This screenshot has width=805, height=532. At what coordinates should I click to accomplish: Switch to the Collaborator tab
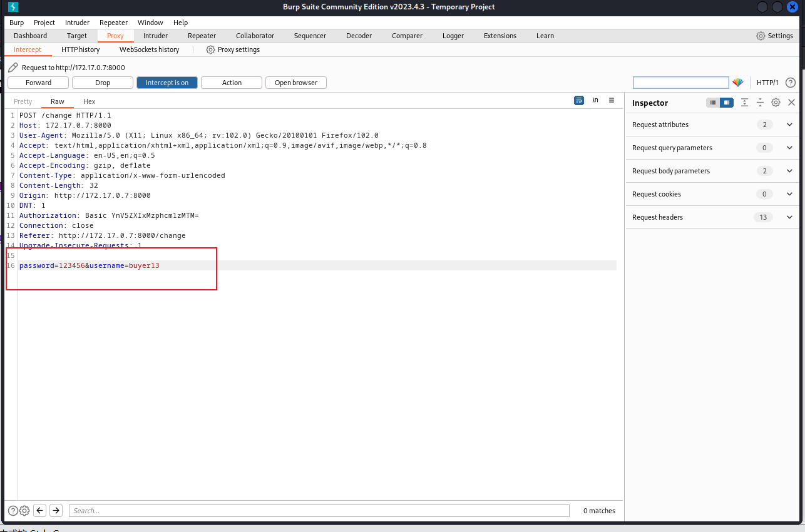click(255, 36)
